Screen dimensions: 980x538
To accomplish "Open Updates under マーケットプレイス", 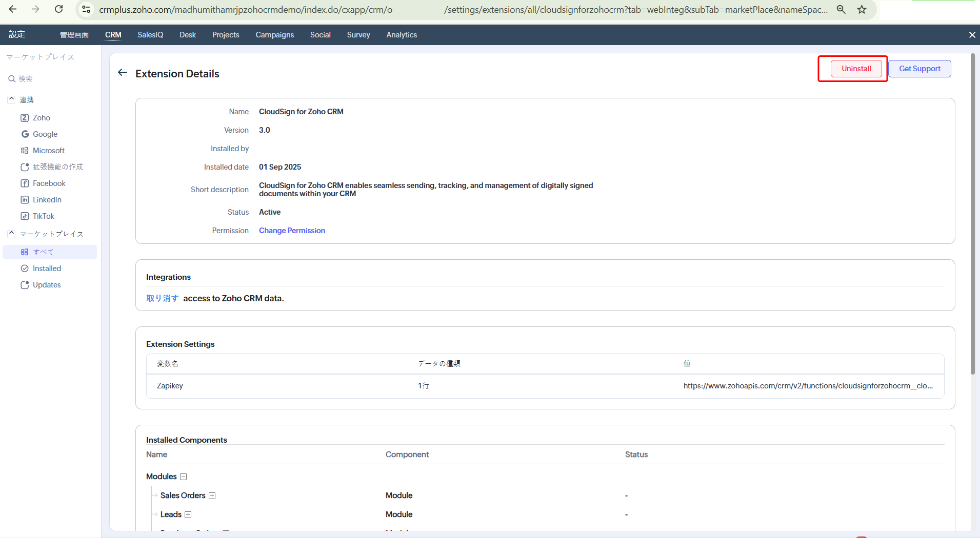I will (x=47, y=285).
